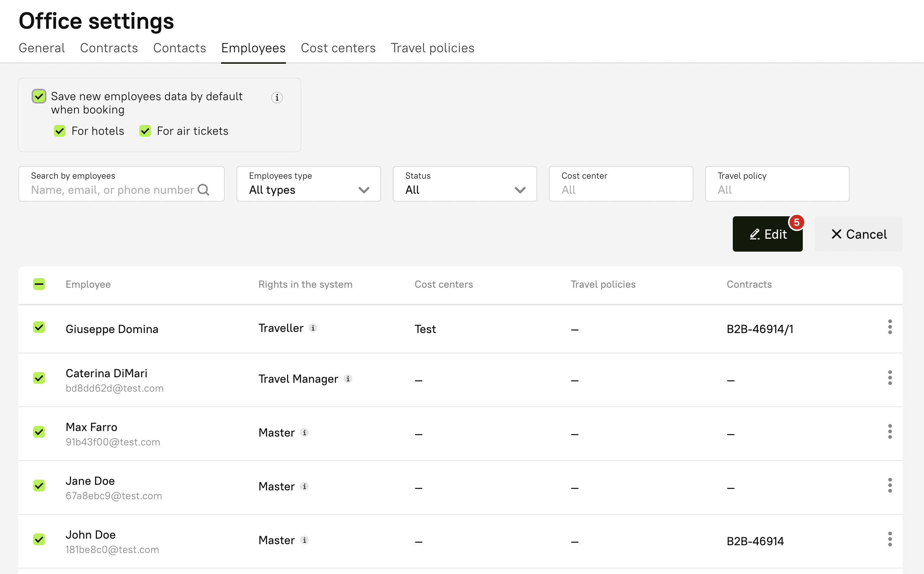Open the three-dot menu for Giuseppe Domina
Viewport: 924px width, 574px height.
(x=890, y=327)
